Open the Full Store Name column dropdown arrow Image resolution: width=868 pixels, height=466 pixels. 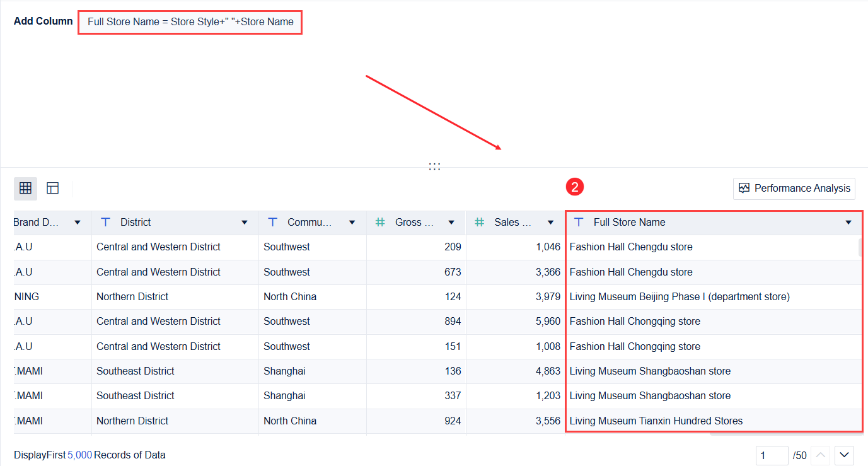848,223
